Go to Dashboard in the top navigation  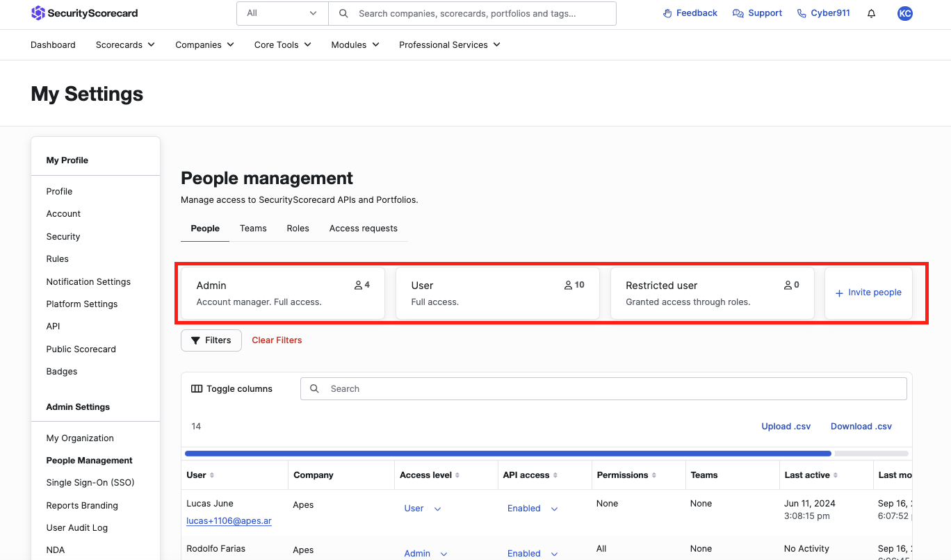pyautogui.click(x=53, y=44)
